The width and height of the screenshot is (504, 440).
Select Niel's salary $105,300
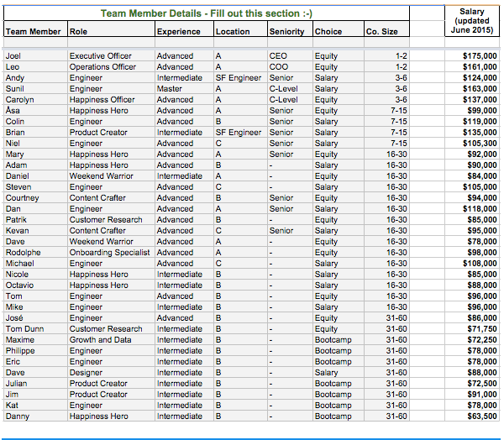tap(472, 144)
